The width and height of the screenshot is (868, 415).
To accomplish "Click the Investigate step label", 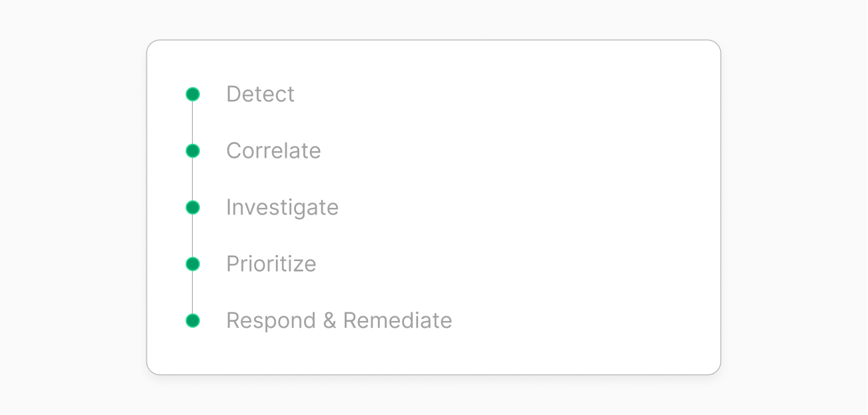I will (x=282, y=208).
